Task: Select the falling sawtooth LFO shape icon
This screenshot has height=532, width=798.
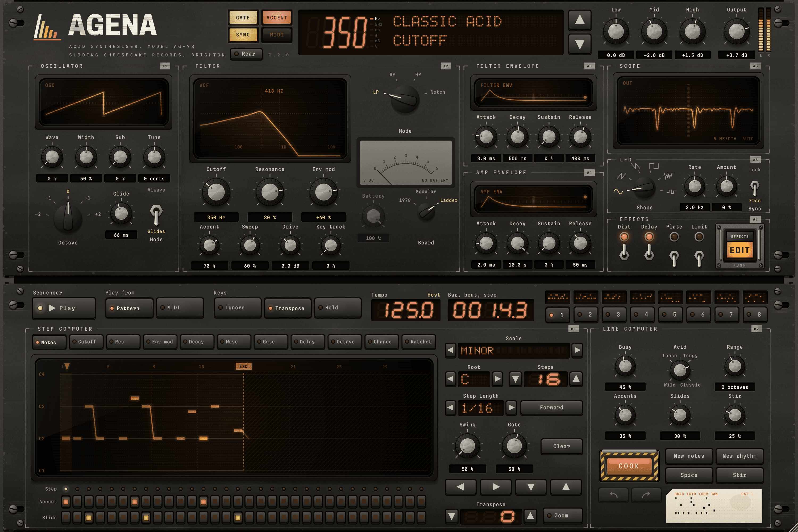Action: (x=635, y=166)
